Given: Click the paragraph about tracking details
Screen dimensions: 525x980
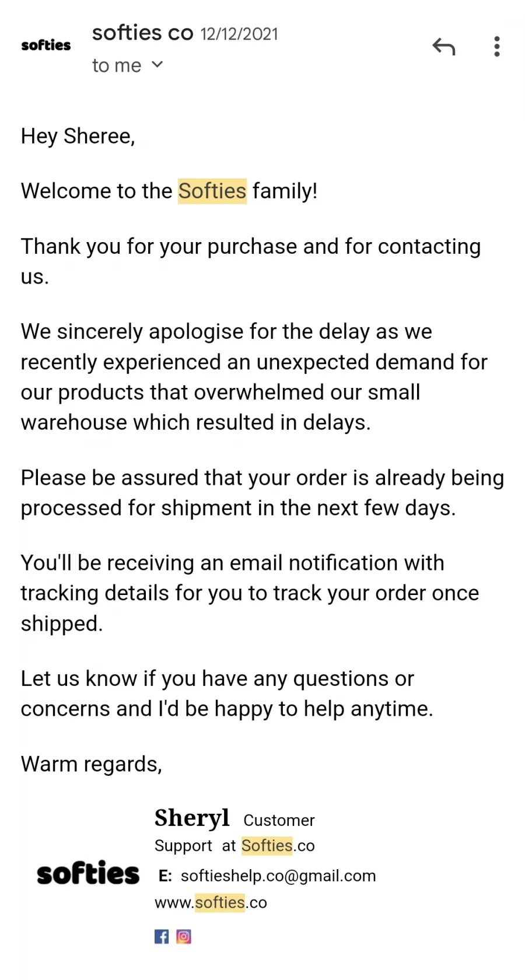Looking at the screenshot, I should coord(250,593).
